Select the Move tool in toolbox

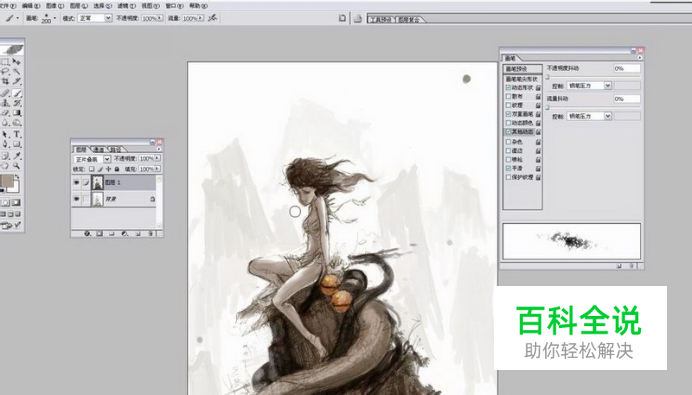pyautogui.click(x=17, y=61)
